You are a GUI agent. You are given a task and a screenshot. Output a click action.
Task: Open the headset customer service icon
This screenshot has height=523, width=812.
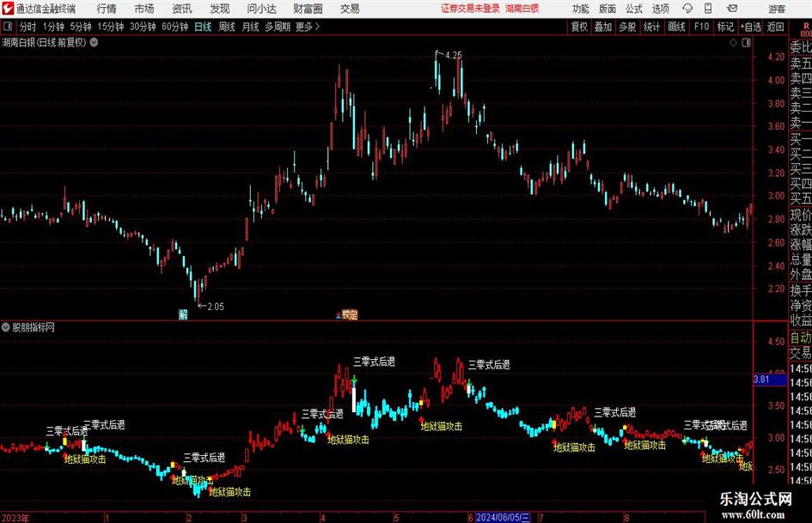coord(687,9)
